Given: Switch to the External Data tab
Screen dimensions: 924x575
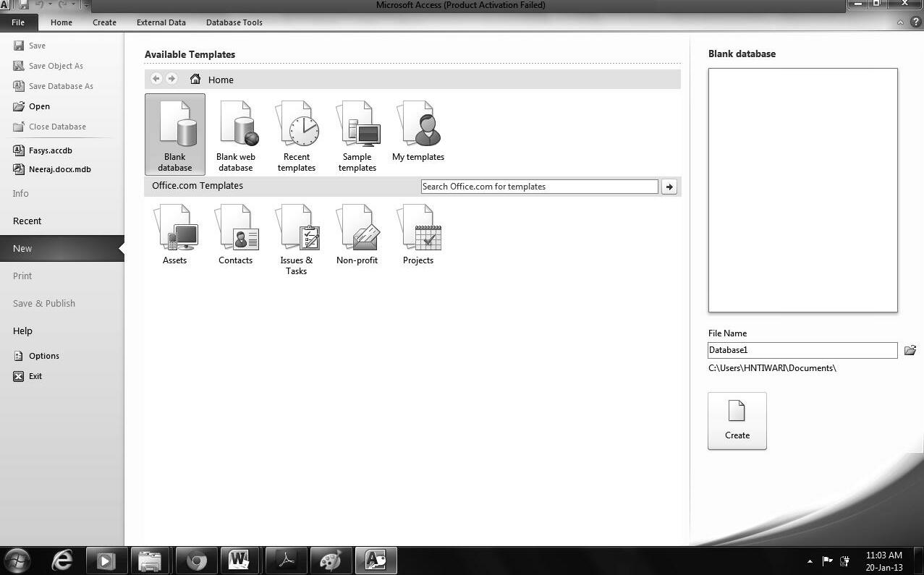Looking at the screenshot, I should pos(161,22).
